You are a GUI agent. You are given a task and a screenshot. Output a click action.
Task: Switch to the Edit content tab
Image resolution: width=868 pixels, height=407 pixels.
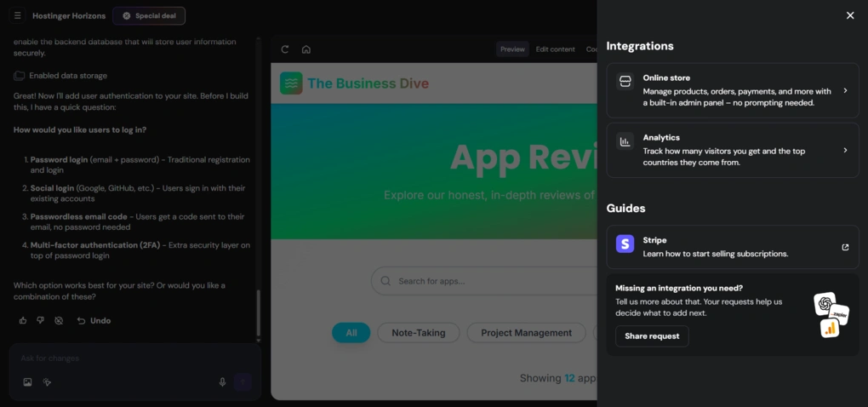(x=555, y=49)
